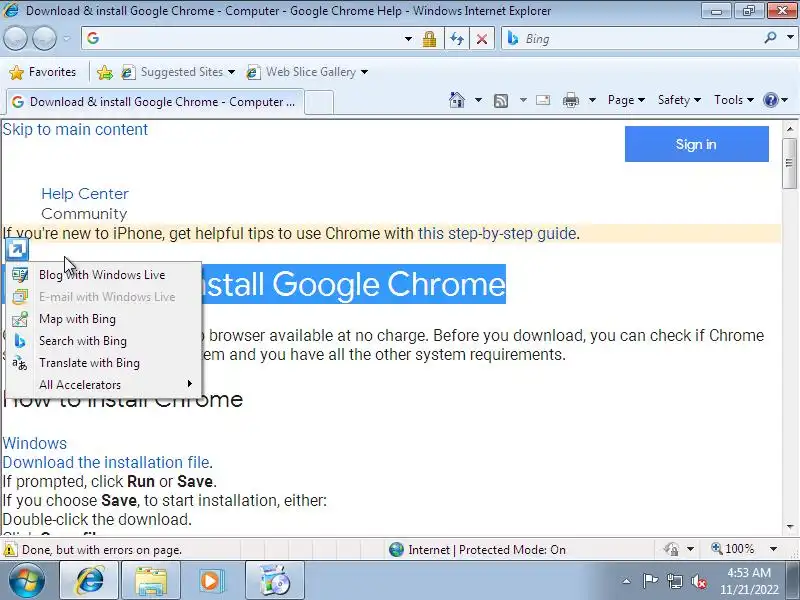
Task: Click volume speaker tray icon
Action: point(698,581)
